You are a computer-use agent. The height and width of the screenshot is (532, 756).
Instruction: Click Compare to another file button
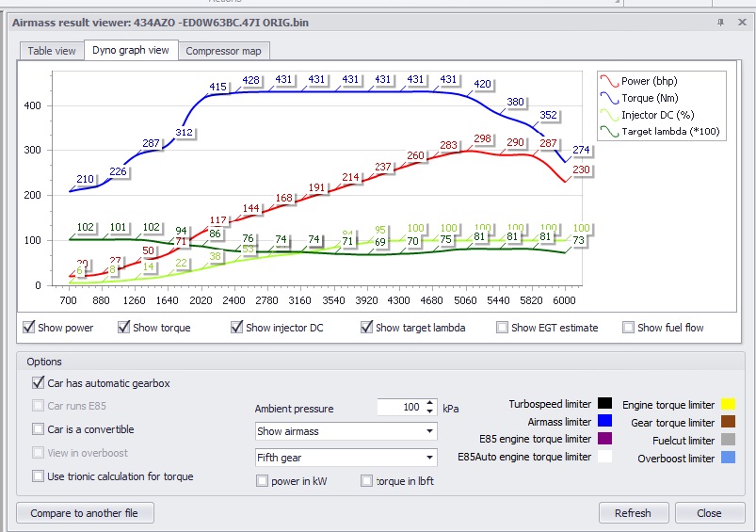click(x=85, y=513)
